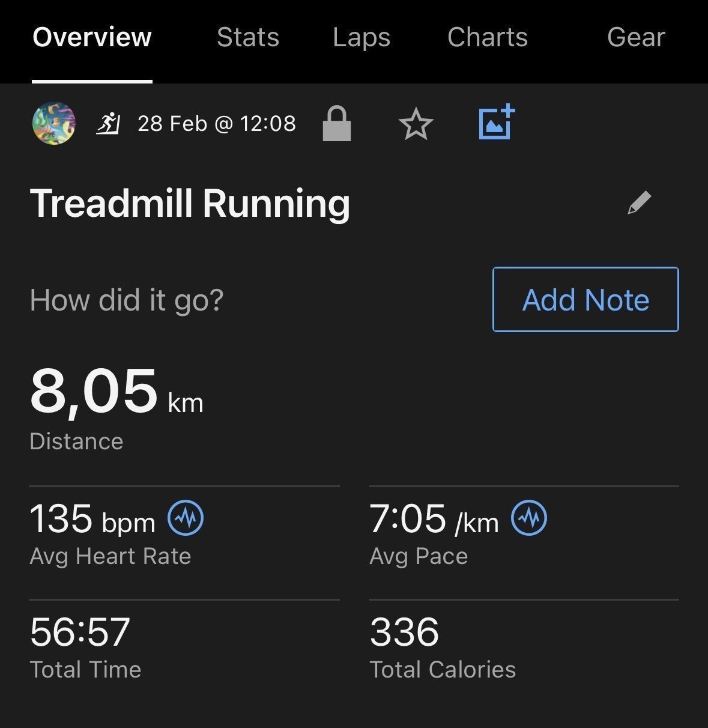The height and width of the screenshot is (728, 708).
Task: Open pace chart icon beside Avg Pace
Action: coord(529,517)
